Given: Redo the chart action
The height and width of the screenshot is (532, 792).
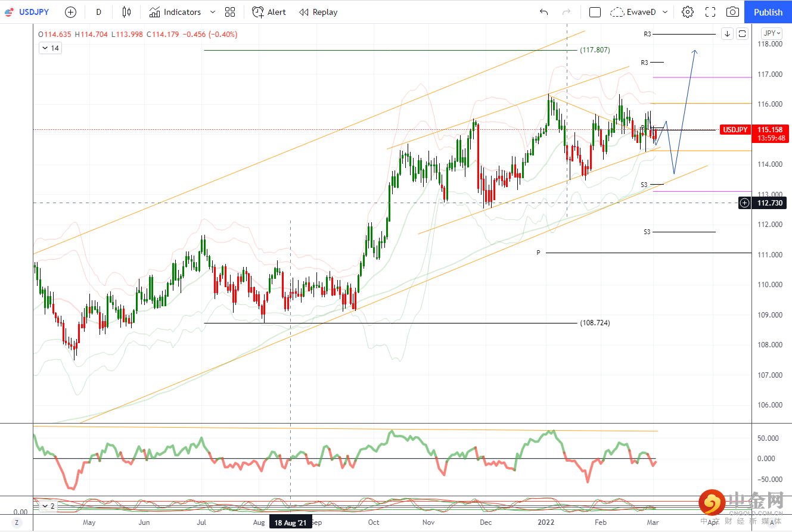Looking at the screenshot, I should point(566,12).
